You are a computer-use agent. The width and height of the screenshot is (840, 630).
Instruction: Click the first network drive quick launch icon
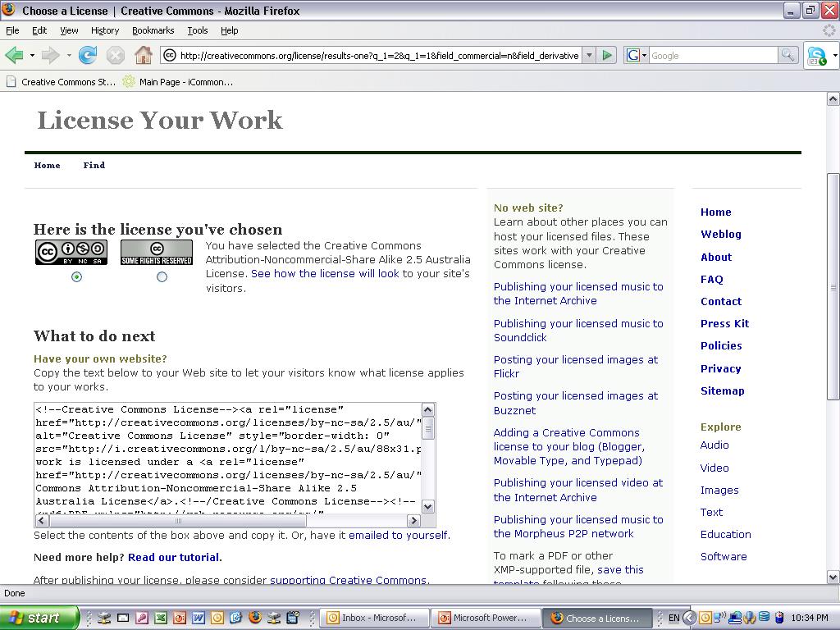pos(104,618)
